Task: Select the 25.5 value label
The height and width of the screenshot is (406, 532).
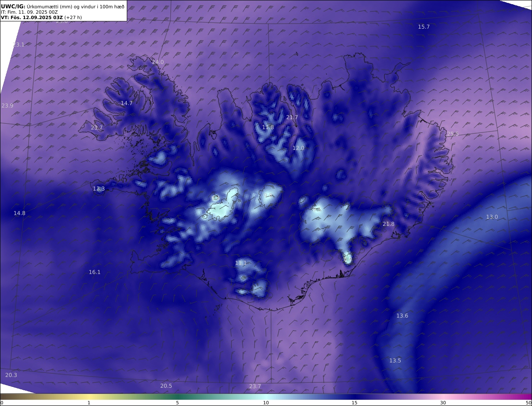Action: pyautogui.click(x=453, y=134)
